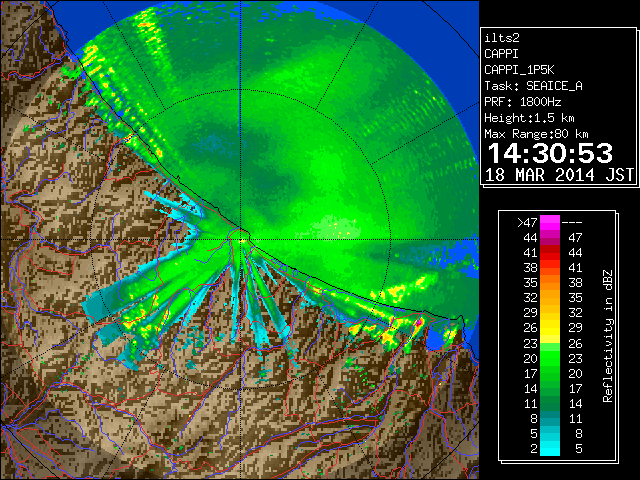
Task: Click the 'Max Range:80 km' line
Action: click(536, 134)
